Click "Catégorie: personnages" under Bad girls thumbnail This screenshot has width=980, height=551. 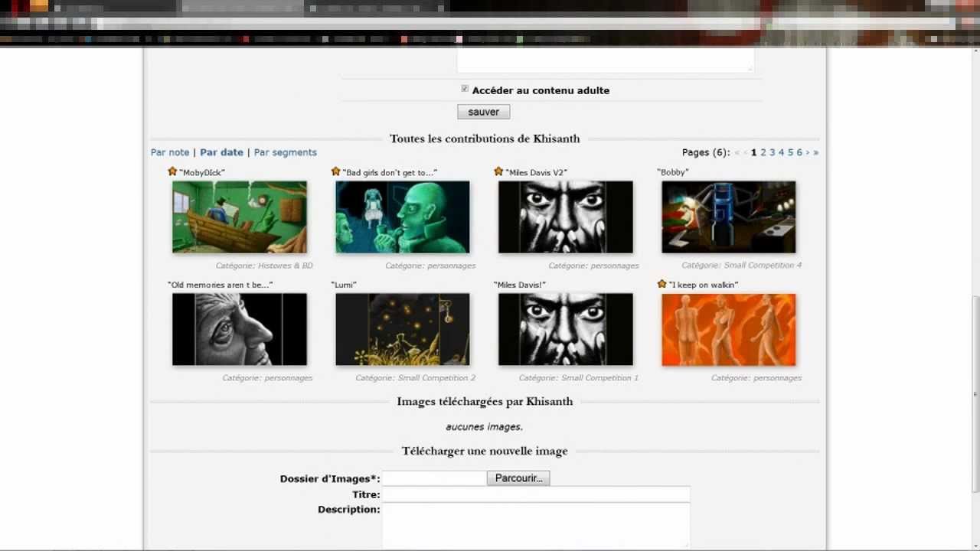tap(430, 266)
